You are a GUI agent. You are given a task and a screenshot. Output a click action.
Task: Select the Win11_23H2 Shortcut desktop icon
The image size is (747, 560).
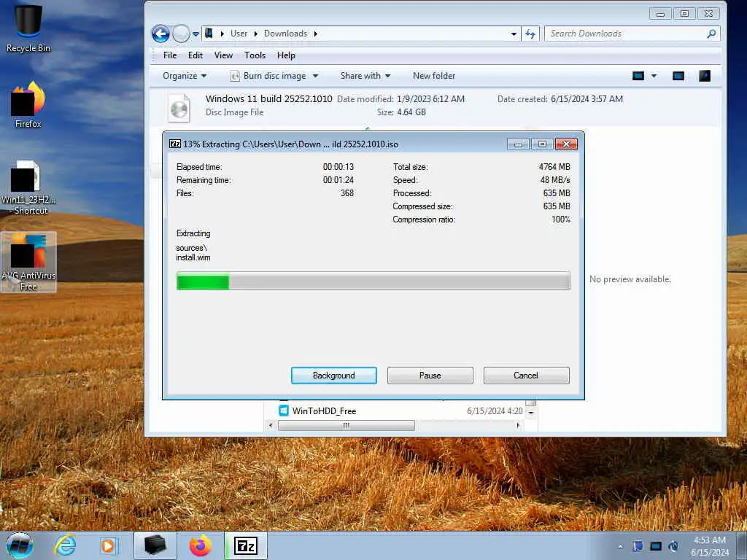pos(28,187)
